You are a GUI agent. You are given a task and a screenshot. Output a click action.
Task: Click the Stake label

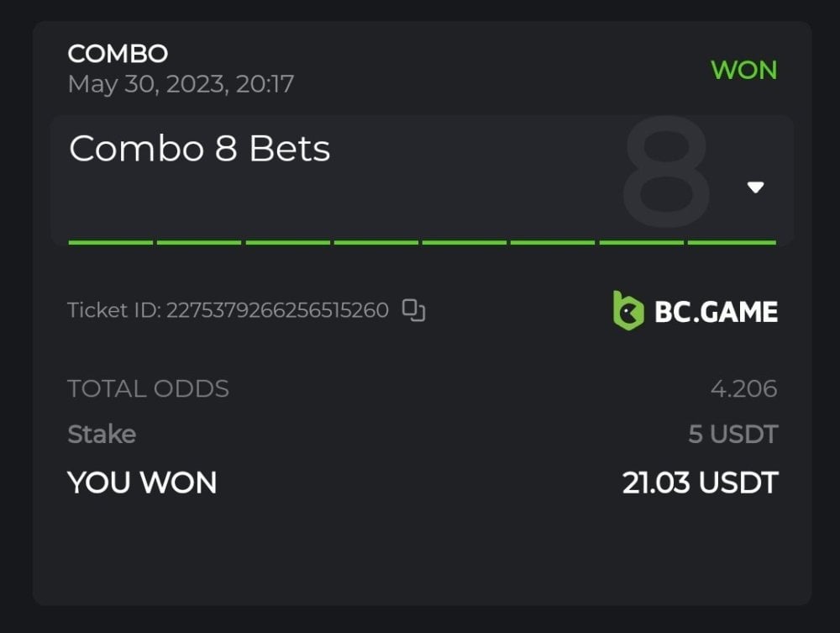[102, 434]
